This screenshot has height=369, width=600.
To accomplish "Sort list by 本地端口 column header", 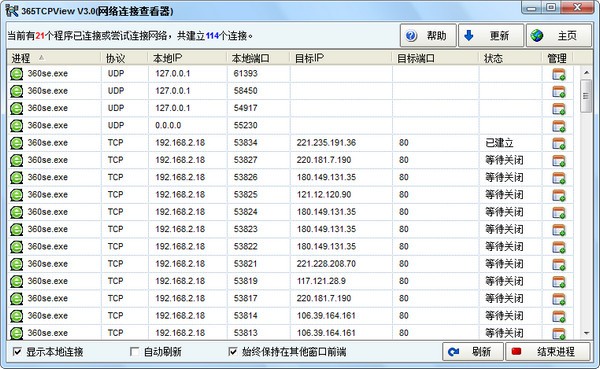I will tap(258, 58).
